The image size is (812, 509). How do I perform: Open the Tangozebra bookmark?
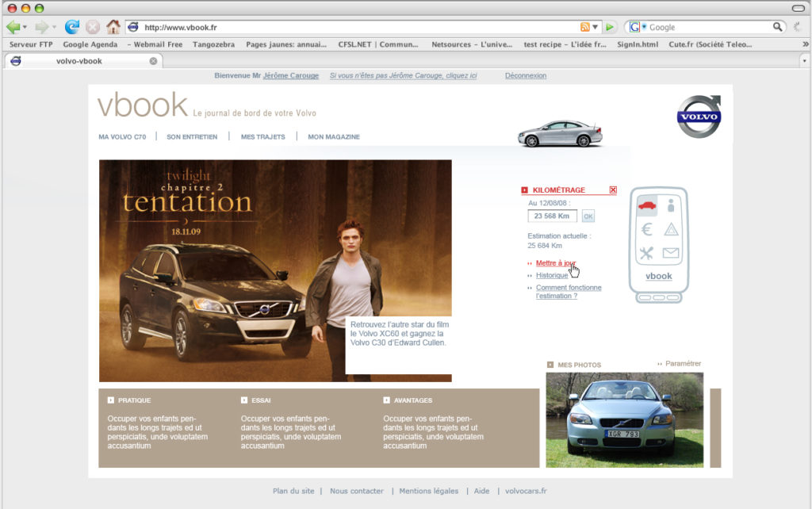tap(214, 44)
